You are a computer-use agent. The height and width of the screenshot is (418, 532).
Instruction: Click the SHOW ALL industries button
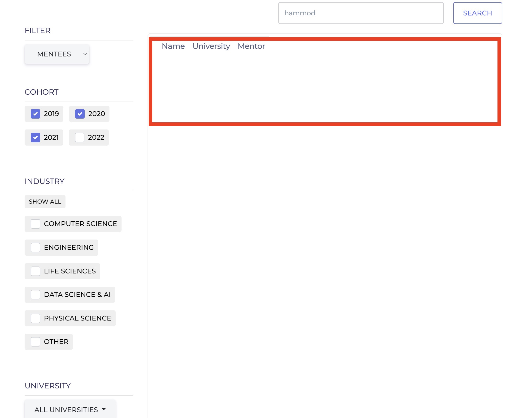45,201
